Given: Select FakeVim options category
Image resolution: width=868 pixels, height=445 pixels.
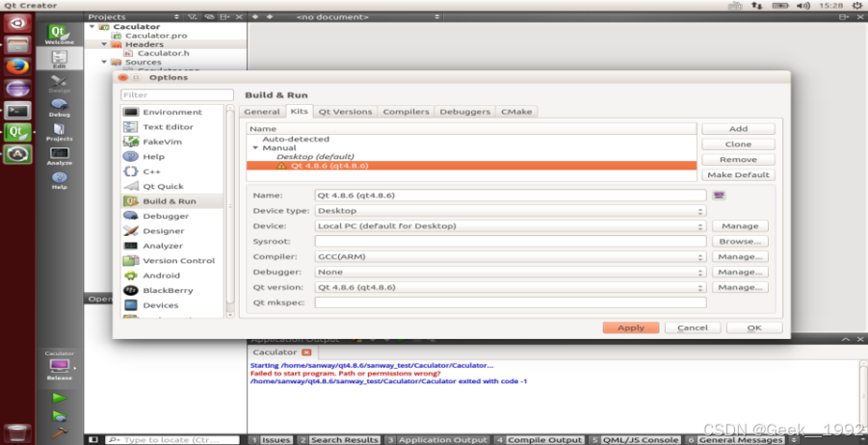Looking at the screenshot, I should 172,142.
